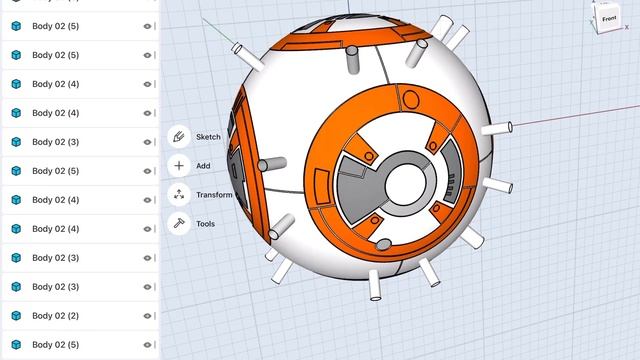The width and height of the screenshot is (640, 360).
Task: Select the Body 02 (2) item
Action: coord(80,316)
